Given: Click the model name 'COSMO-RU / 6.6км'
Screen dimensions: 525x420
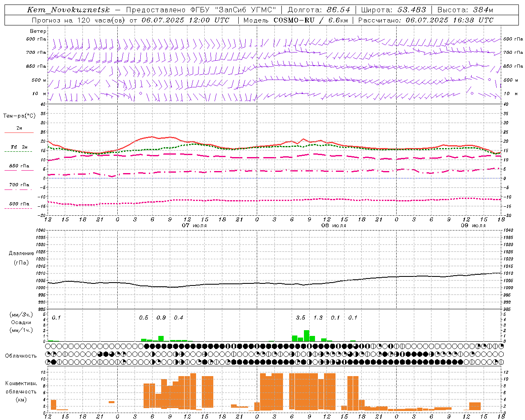Looking at the screenshot, I should pyautogui.click(x=310, y=20).
